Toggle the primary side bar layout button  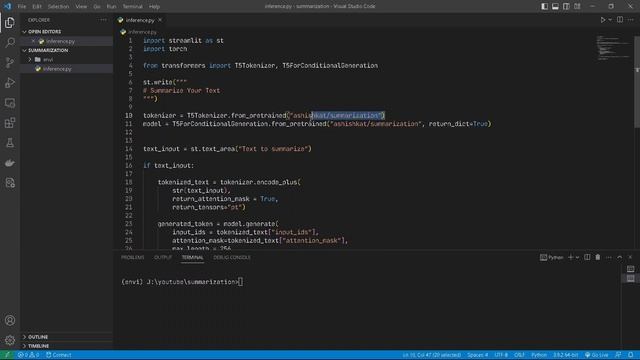[x=544, y=6]
